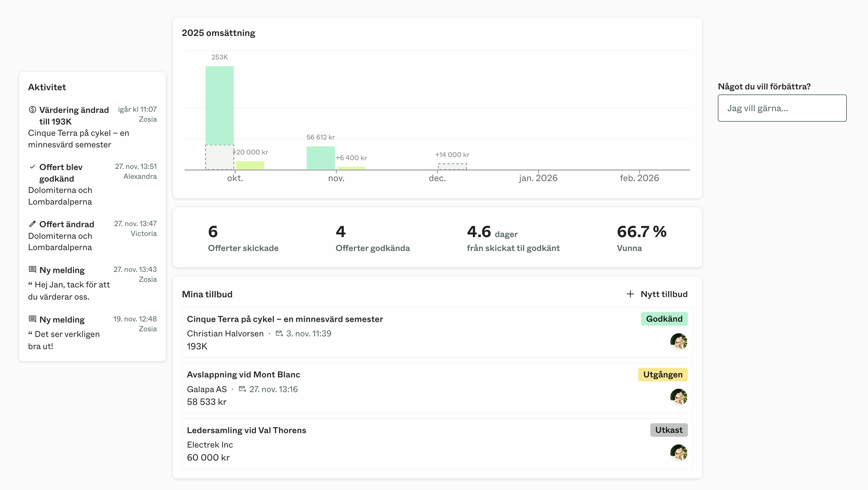Click the tall green October revenue bar
This screenshot has width=868, height=490.
click(219, 105)
